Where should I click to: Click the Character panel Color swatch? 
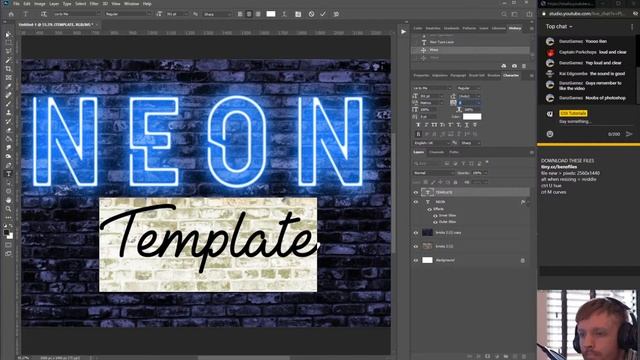tap(472, 117)
